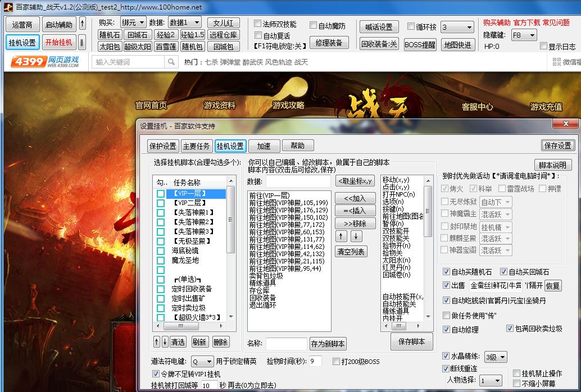Click the 常见问题 link
The width and height of the screenshot is (581, 392).
[556, 22]
